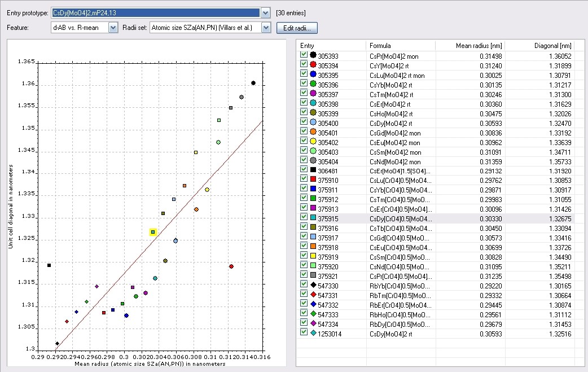
Task: Toggle checkbox for entry 375915
Action: point(304,217)
